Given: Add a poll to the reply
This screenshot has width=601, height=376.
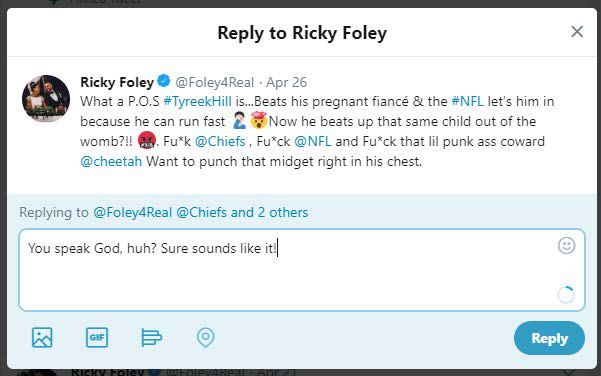Looking at the screenshot, I should click(x=151, y=338).
